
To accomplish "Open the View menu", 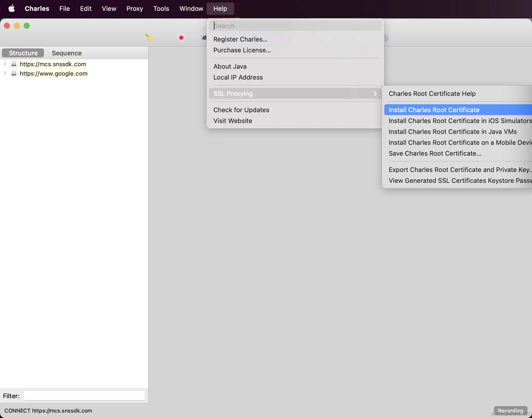I will click(109, 9).
